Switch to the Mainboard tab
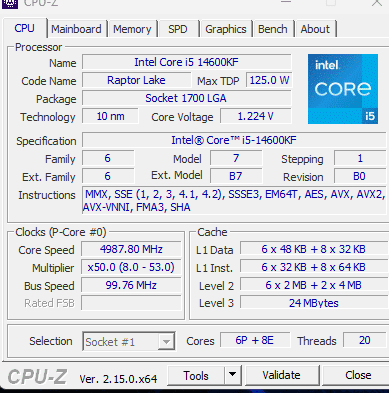The width and height of the screenshot is (389, 393). (x=76, y=29)
